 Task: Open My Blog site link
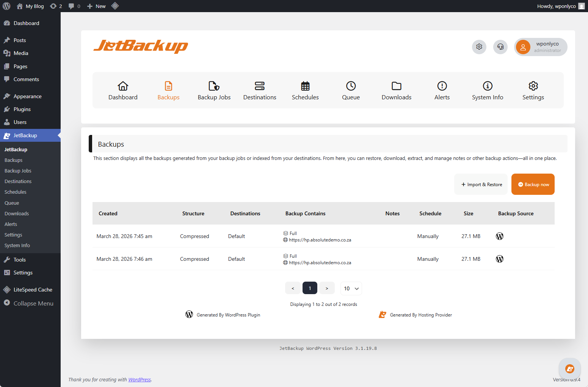[30, 6]
